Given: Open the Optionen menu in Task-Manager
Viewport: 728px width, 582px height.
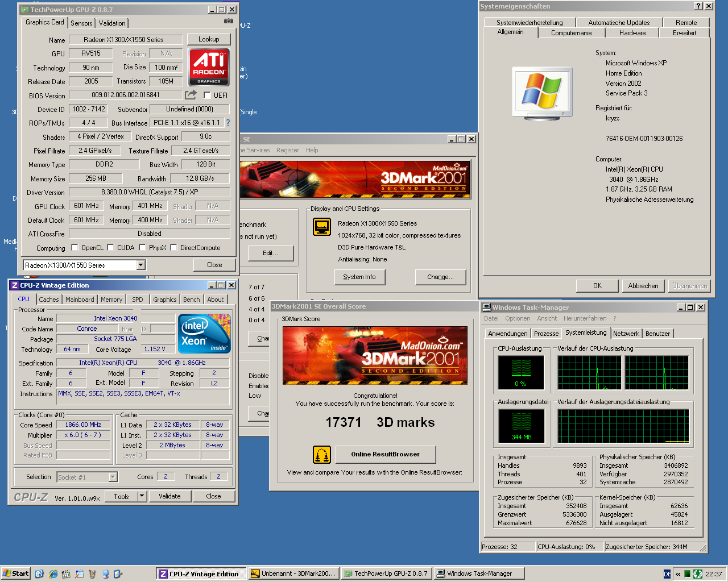Looking at the screenshot, I should 518,318.
